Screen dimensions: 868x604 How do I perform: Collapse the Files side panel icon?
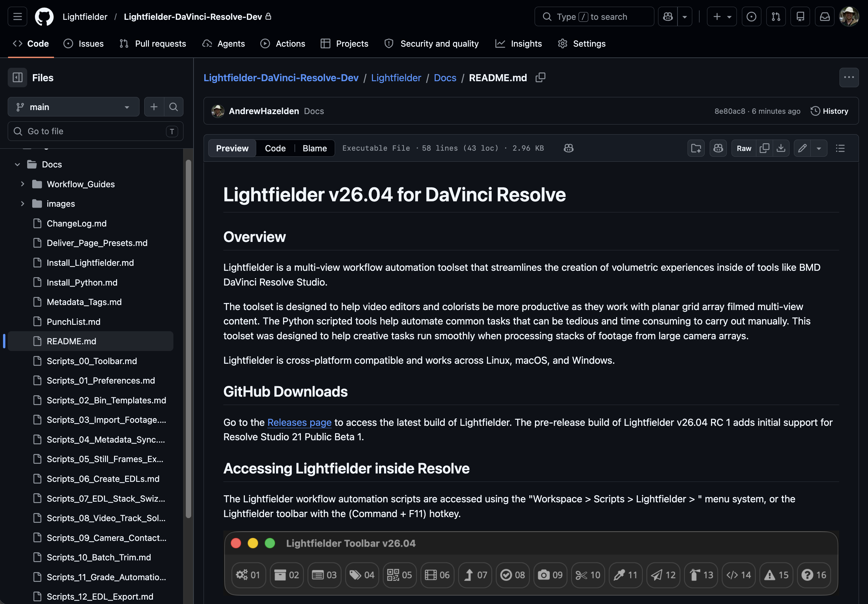[x=17, y=78]
